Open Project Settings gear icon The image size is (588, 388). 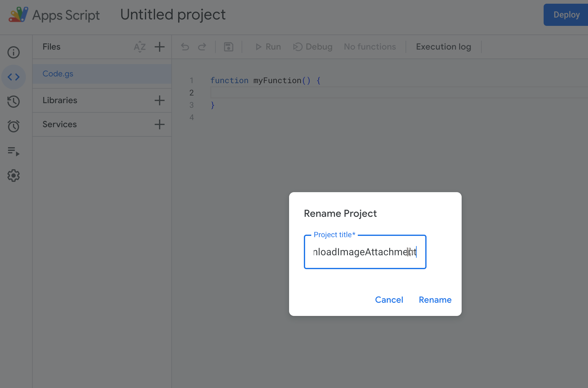[x=14, y=176]
